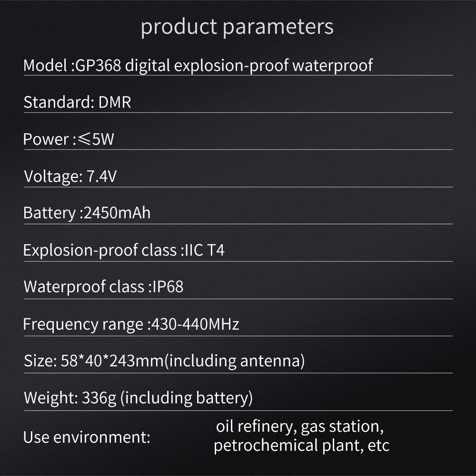Click the 'Use environment:' label

coord(87,437)
